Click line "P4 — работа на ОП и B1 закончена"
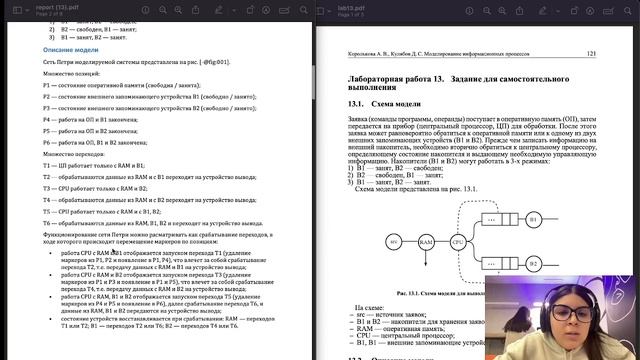Image resolution: width=640 pixels, height=360 pixels. point(90,120)
